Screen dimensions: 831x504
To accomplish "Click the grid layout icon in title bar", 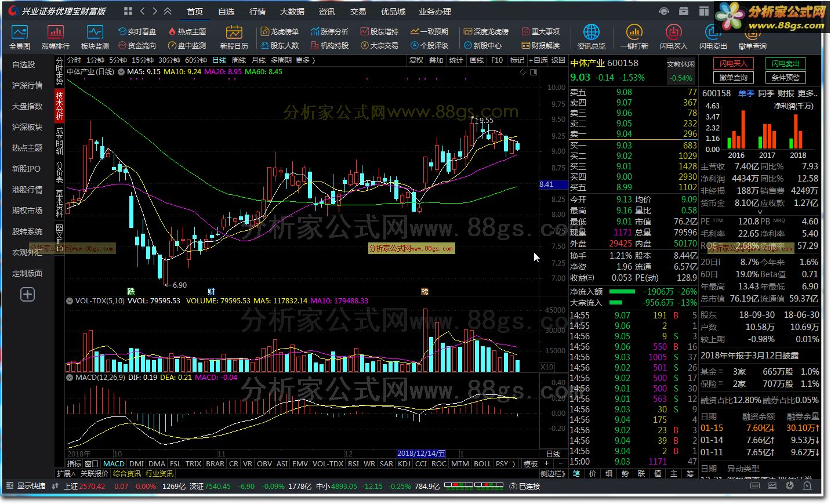I will [128, 11].
